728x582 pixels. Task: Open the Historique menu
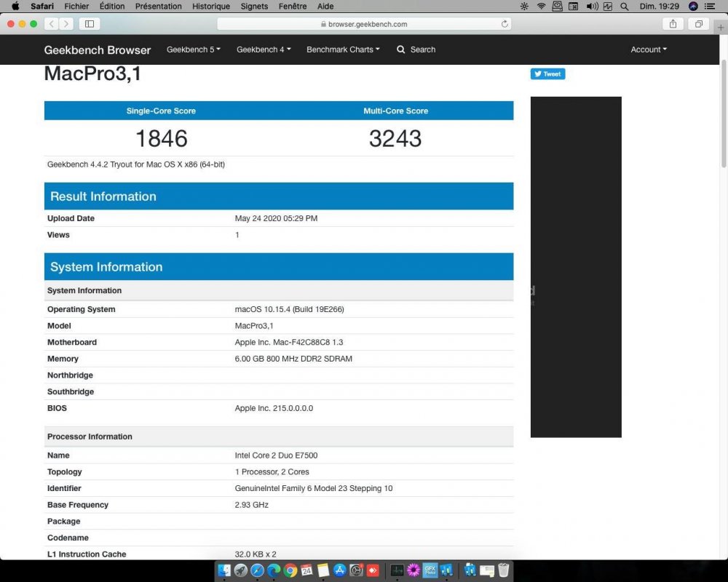pyautogui.click(x=211, y=6)
